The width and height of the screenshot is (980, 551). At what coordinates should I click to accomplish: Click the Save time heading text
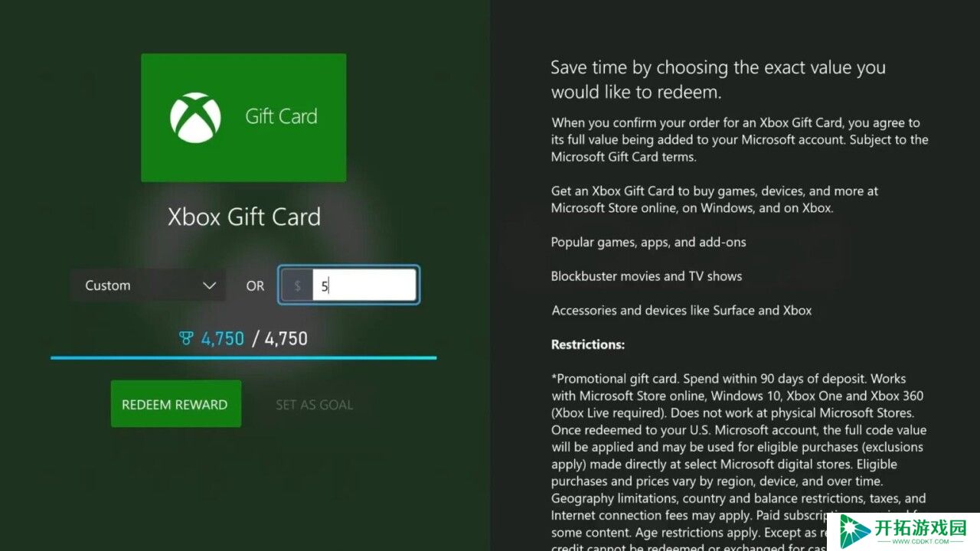point(718,80)
